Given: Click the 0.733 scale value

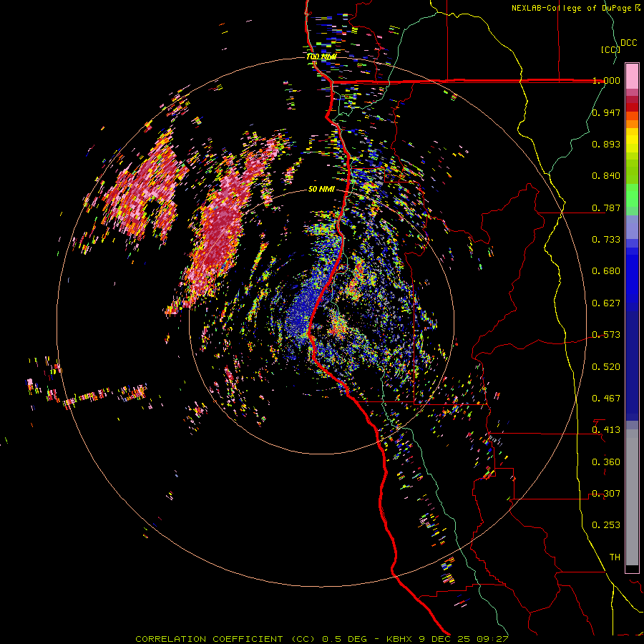Looking at the screenshot, I should [x=606, y=240].
